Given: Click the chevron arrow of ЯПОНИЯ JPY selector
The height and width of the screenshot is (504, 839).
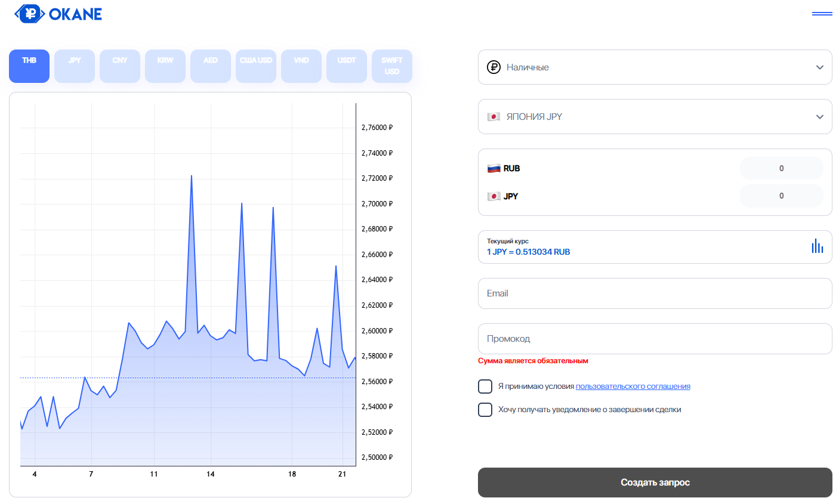Looking at the screenshot, I should pos(819,117).
